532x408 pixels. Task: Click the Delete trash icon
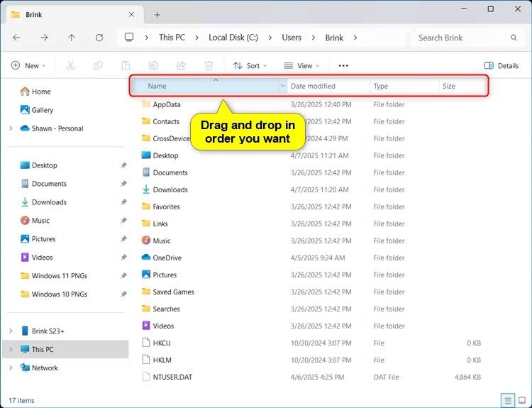tap(209, 66)
